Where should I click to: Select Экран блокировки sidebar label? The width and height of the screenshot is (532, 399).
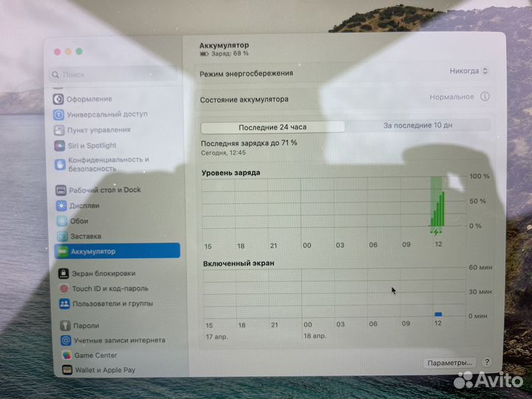click(103, 273)
